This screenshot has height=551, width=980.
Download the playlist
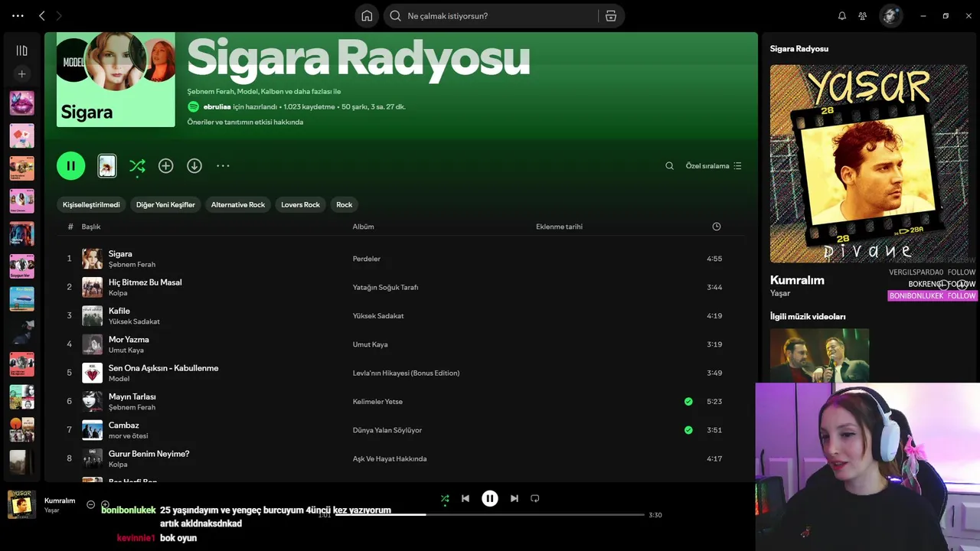[x=194, y=165]
